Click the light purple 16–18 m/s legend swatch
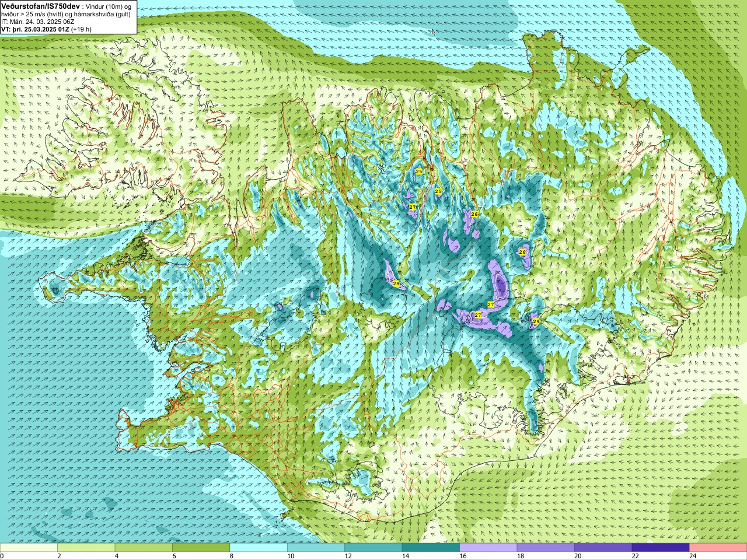The image size is (747, 560). 488,547
